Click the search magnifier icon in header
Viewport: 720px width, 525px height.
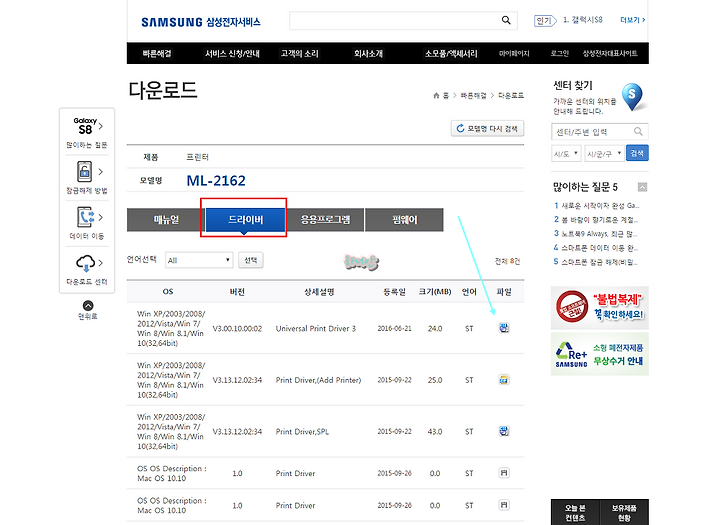[506, 20]
